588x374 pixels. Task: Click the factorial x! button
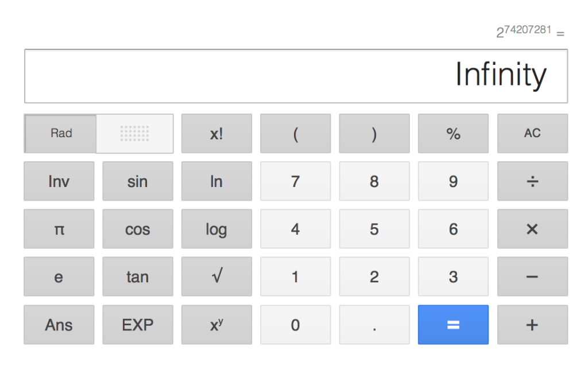tap(216, 134)
